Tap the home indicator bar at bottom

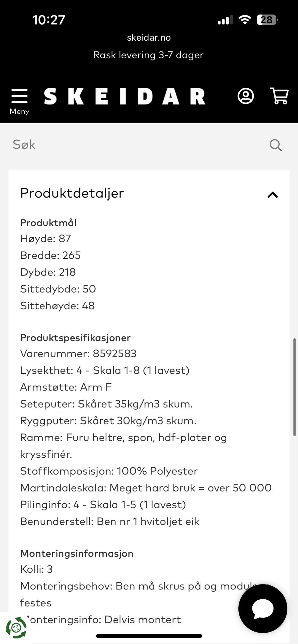tap(149, 636)
